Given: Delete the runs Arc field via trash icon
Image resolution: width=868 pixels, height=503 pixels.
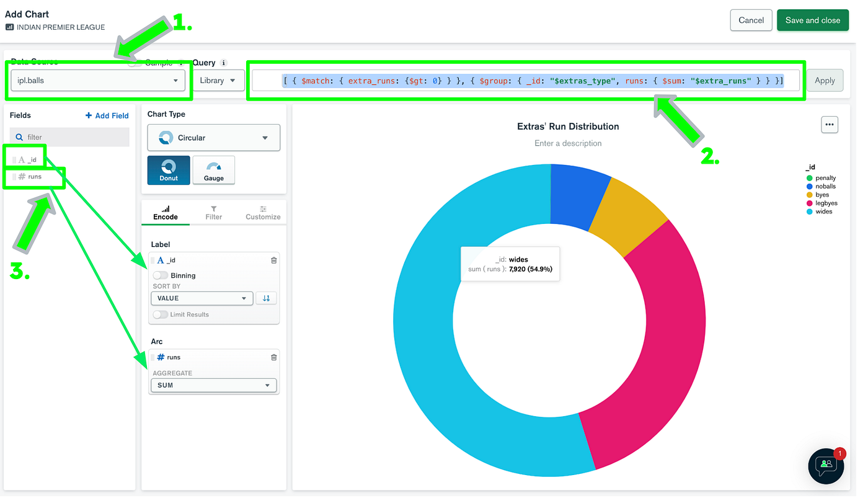Looking at the screenshot, I should click(273, 357).
